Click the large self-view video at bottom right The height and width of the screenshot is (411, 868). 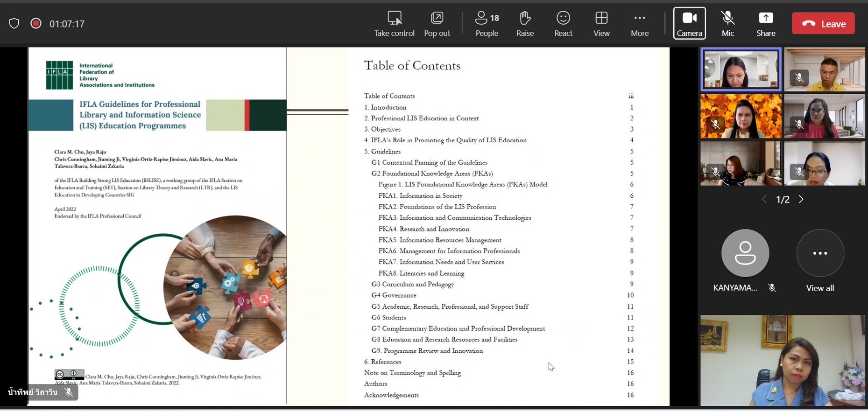783,360
